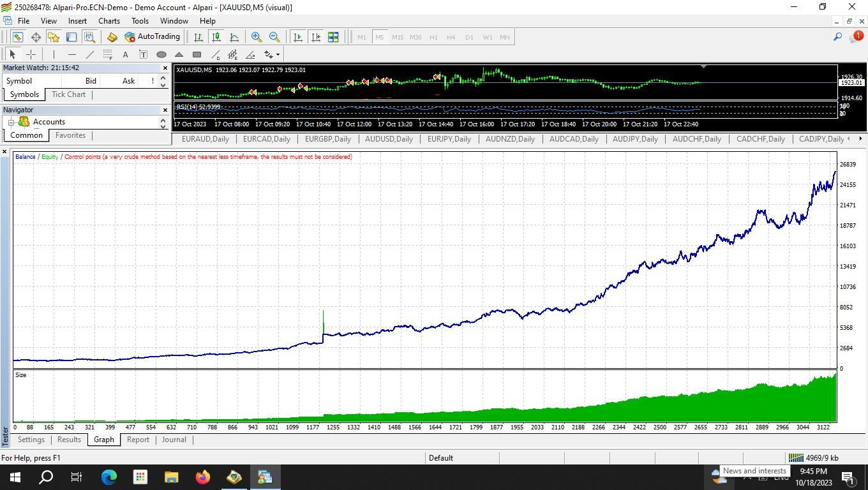Image resolution: width=868 pixels, height=490 pixels.
Task: Switch timeframe to M5
Action: coord(379,37)
